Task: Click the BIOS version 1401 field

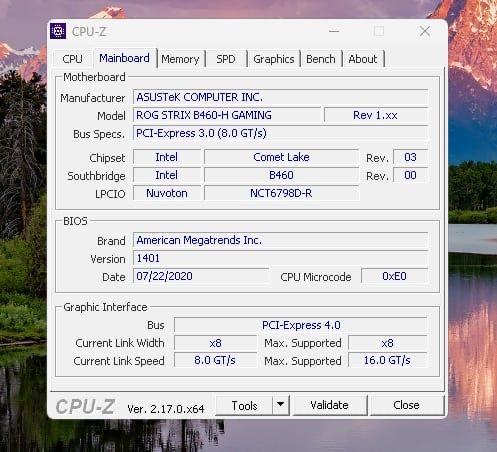Action: tap(280, 258)
